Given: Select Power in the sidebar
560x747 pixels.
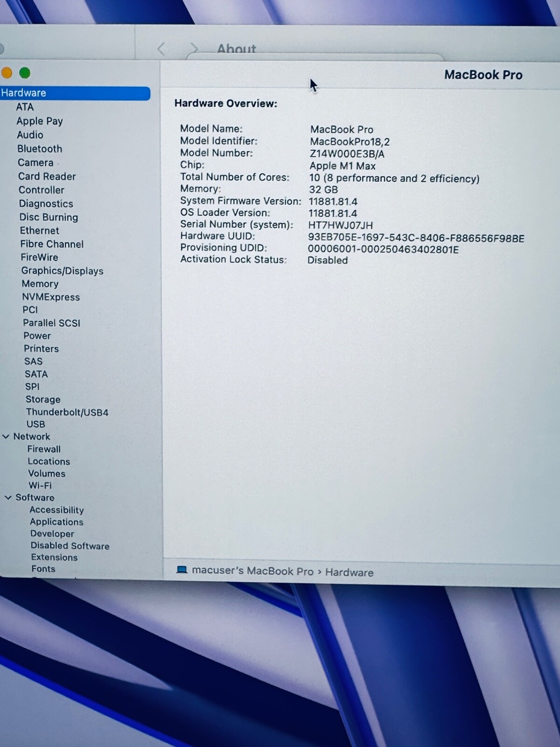Looking at the screenshot, I should (37, 336).
